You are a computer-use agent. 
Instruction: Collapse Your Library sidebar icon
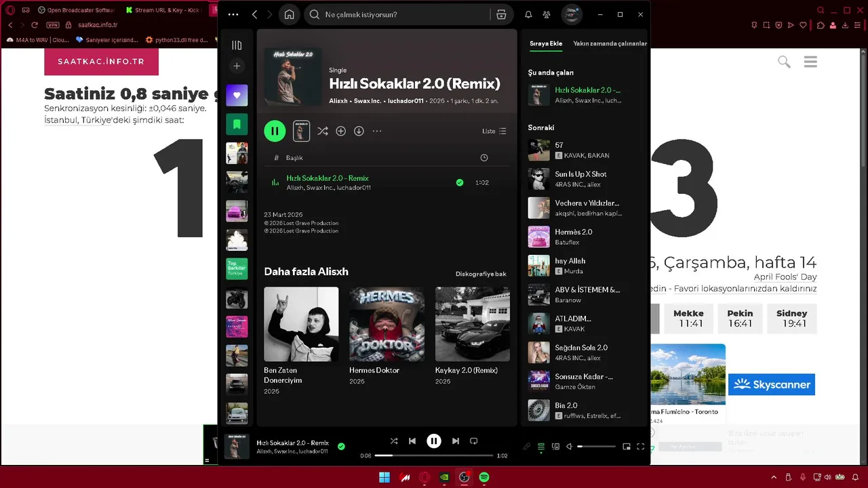(237, 45)
